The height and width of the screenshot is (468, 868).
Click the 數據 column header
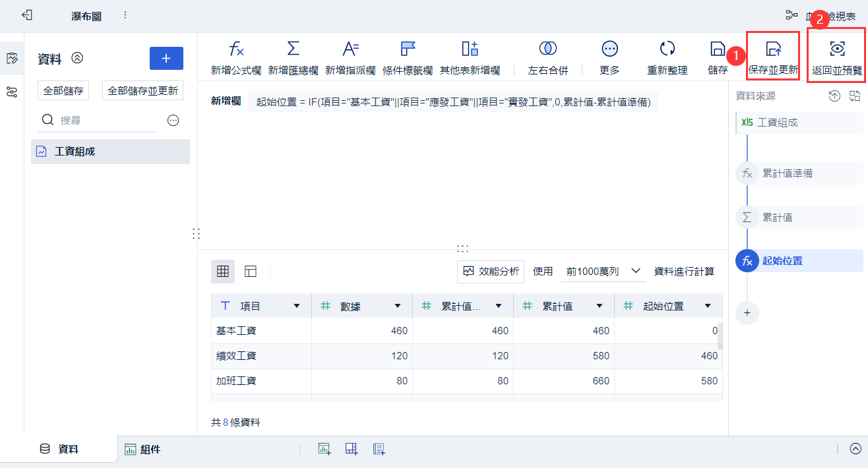click(362, 306)
